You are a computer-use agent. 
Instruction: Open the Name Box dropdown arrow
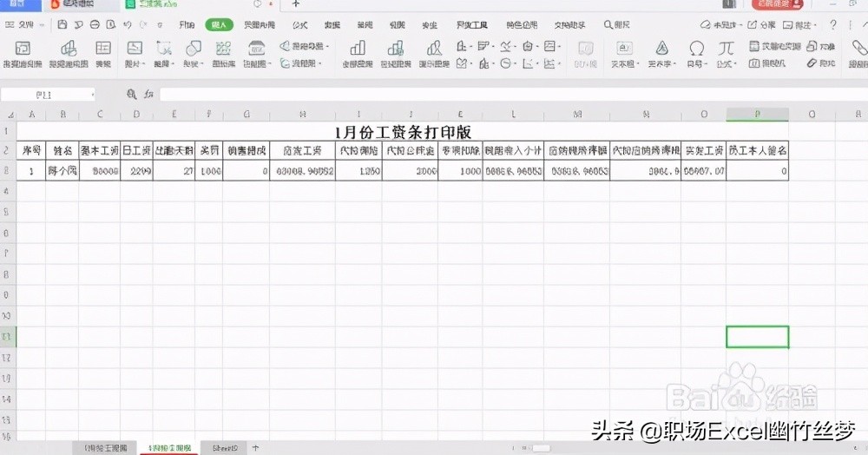click(x=92, y=94)
